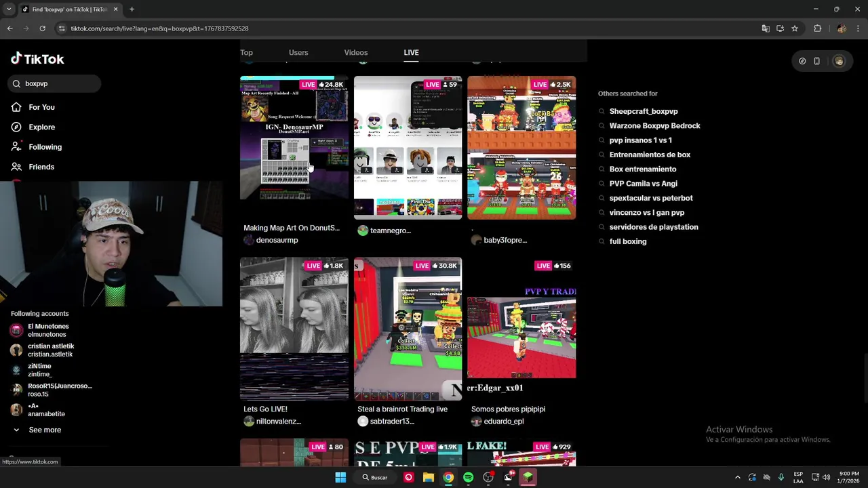Close the TikTok browser tab
Viewport: 868px width, 488px height.
point(115,9)
